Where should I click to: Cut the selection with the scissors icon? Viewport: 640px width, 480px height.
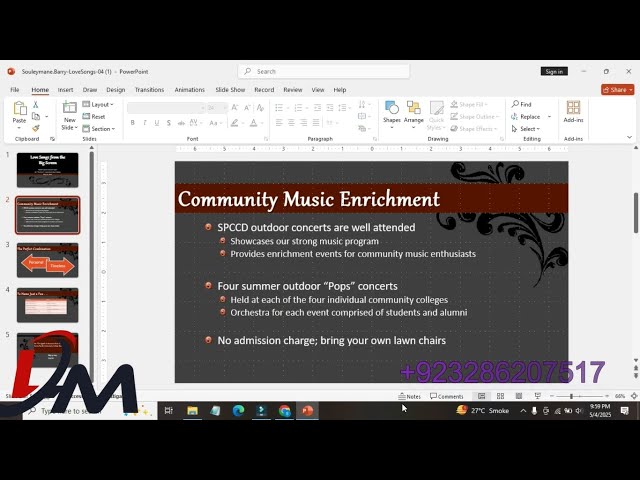36,104
